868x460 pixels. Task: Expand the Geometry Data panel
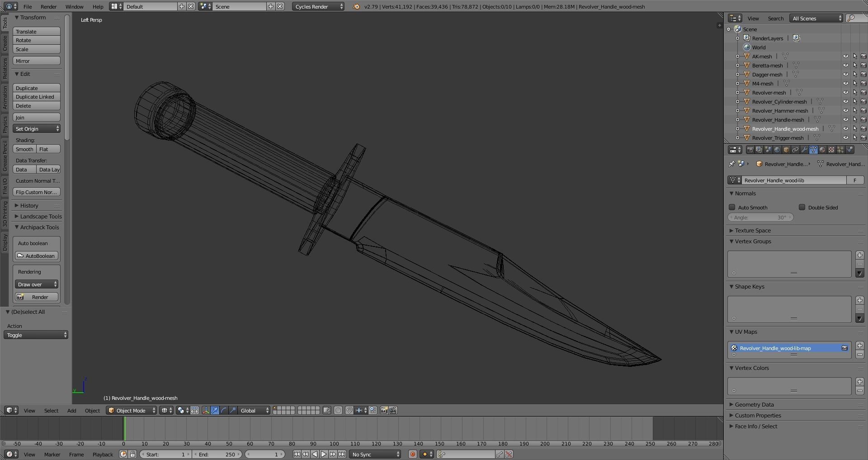(754, 404)
